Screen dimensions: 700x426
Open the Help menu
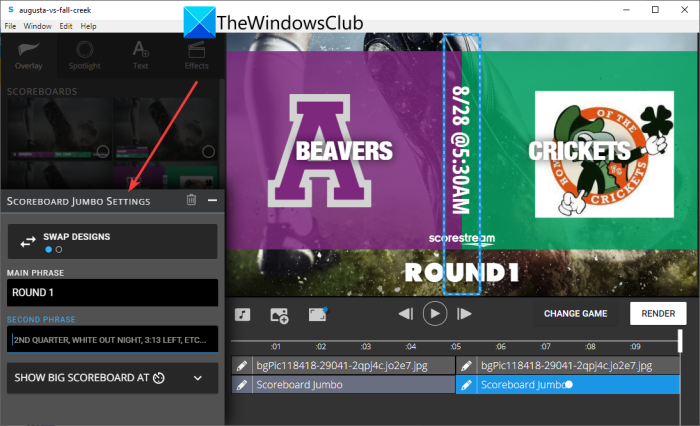[x=88, y=26]
